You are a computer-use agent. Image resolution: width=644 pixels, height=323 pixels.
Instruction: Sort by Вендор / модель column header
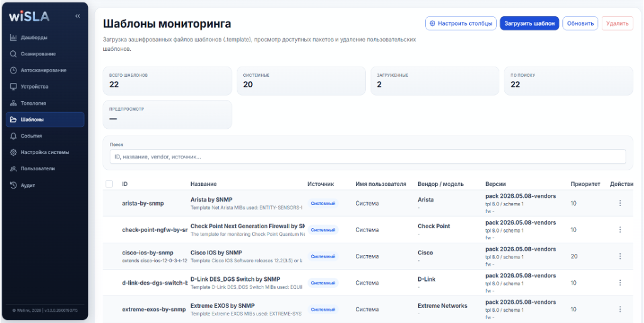pyautogui.click(x=441, y=184)
